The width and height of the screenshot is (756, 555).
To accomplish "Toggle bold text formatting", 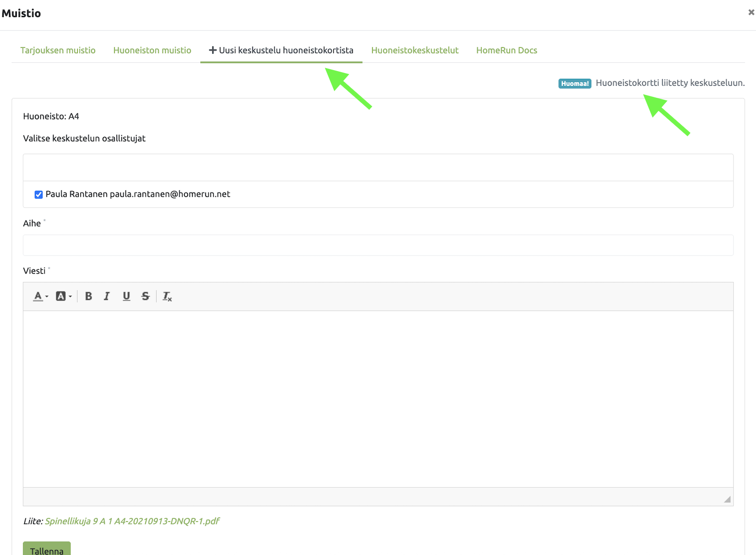I will point(89,296).
